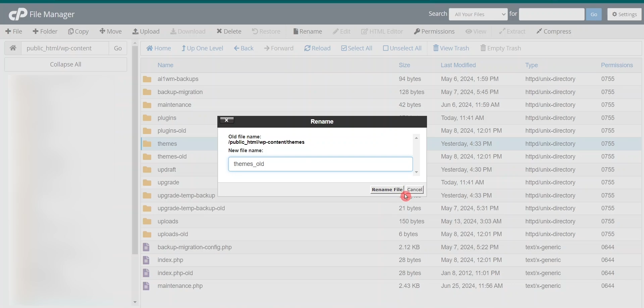Image resolution: width=644 pixels, height=308 pixels.
Task: Click the home icon beside path field
Action: point(13,48)
